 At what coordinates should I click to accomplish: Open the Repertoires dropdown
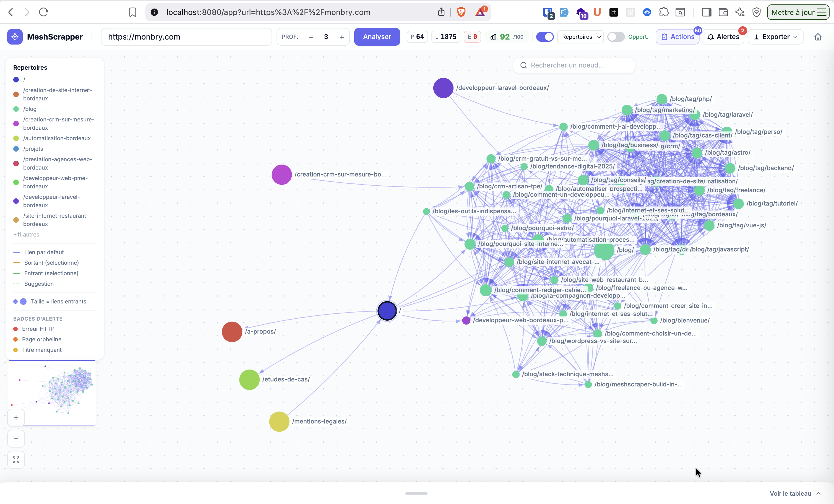pyautogui.click(x=581, y=37)
